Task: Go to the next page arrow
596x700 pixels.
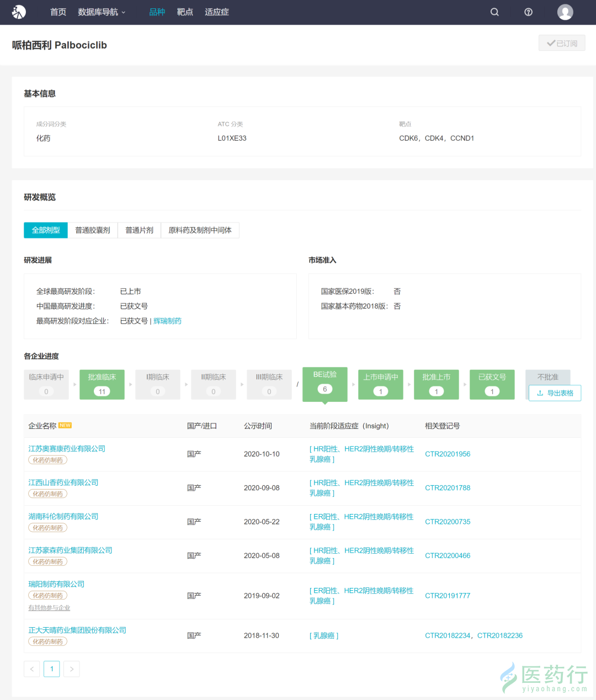Action: click(72, 669)
